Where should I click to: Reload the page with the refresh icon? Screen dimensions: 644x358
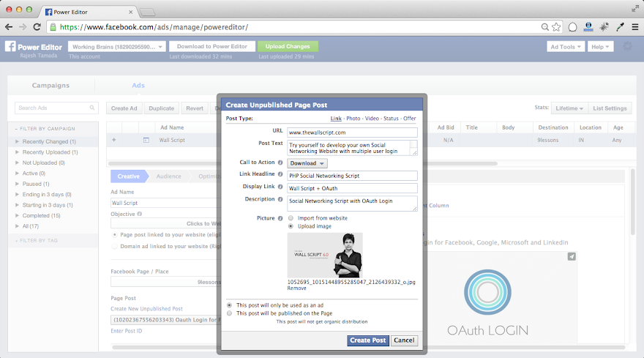37,27
